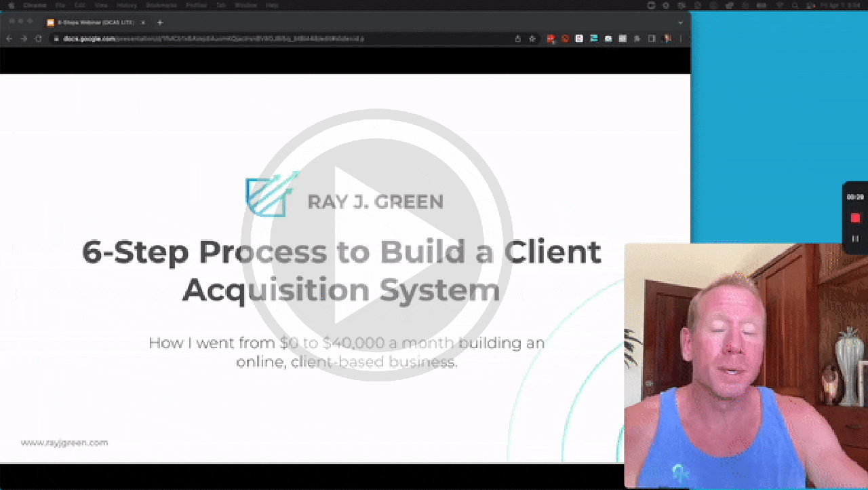Screen dimensions: 868x490
Task: Select the 6-Steps Webinar tab
Action: [x=96, y=22]
